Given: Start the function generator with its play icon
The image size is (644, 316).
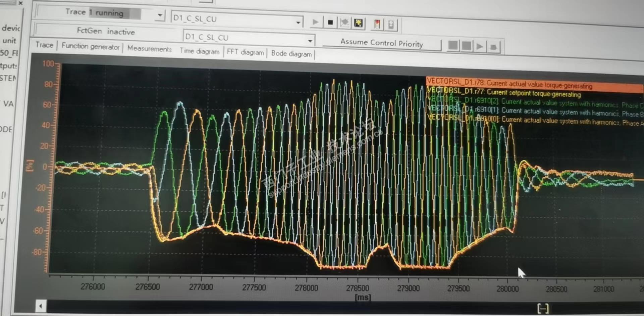Looking at the screenshot, I should click(480, 46).
